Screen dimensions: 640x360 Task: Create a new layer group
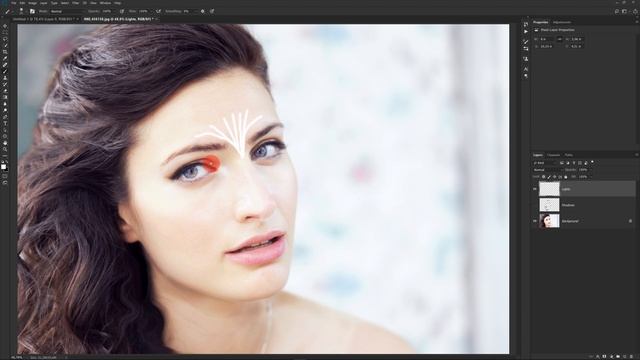(618, 357)
